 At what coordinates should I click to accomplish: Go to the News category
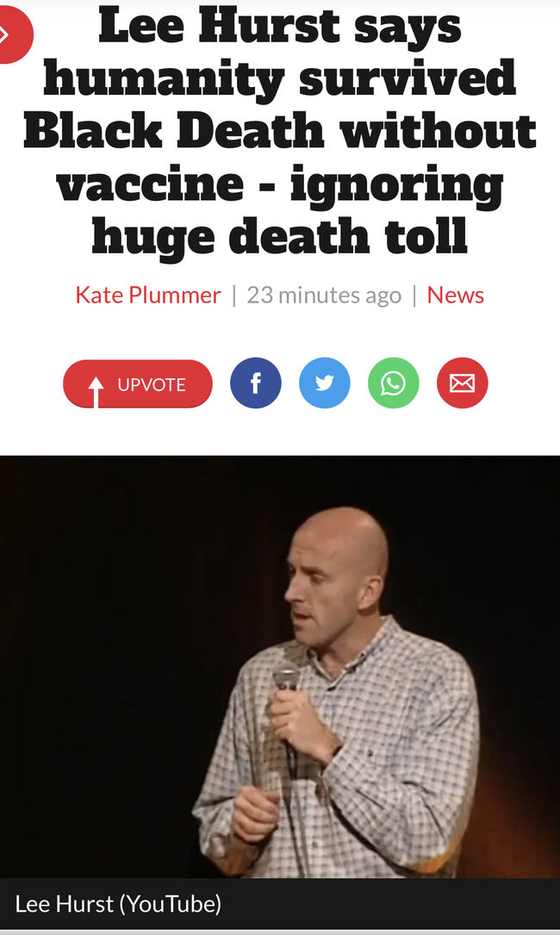(456, 296)
